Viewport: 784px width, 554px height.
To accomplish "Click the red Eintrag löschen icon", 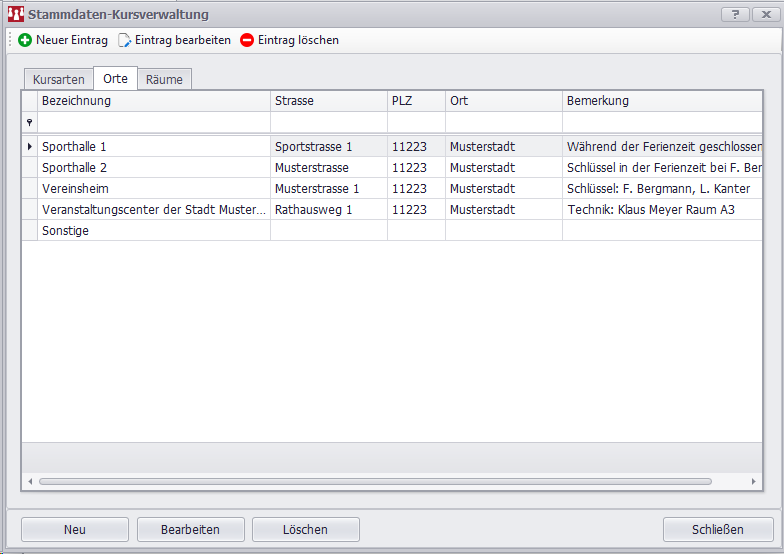I will [x=247, y=40].
